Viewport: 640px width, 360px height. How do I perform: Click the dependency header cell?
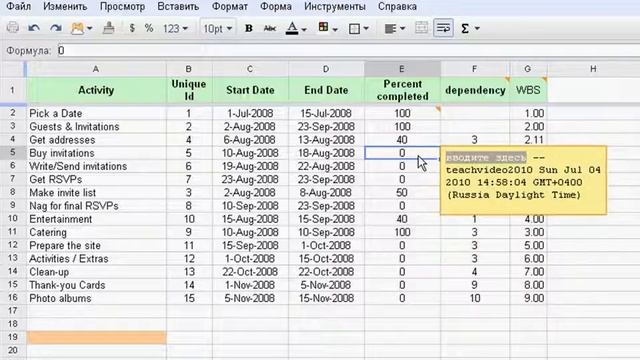point(475,90)
